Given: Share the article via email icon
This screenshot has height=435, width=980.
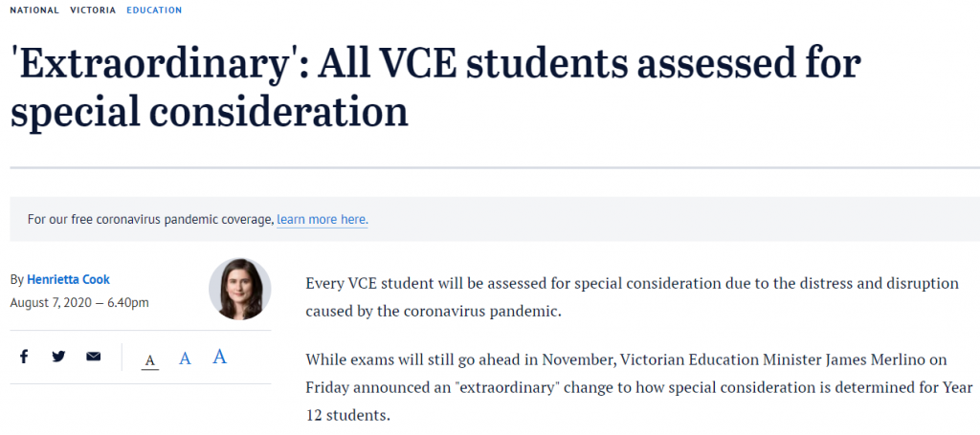Looking at the screenshot, I should tap(93, 357).
